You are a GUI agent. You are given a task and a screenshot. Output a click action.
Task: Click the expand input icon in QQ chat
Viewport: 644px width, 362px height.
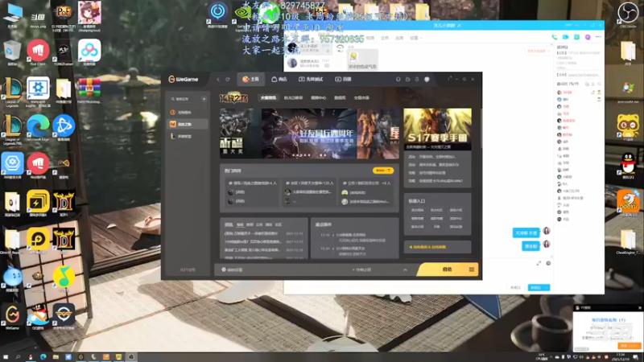[x=539, y=263]
